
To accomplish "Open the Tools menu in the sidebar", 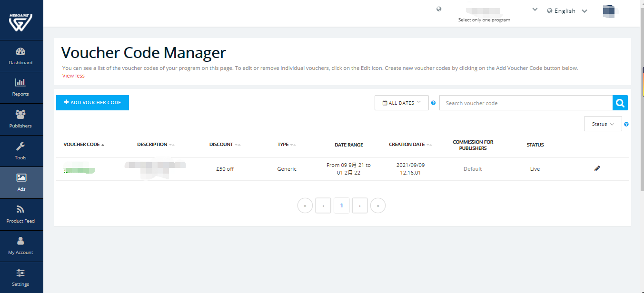I will tap(21, 151).
